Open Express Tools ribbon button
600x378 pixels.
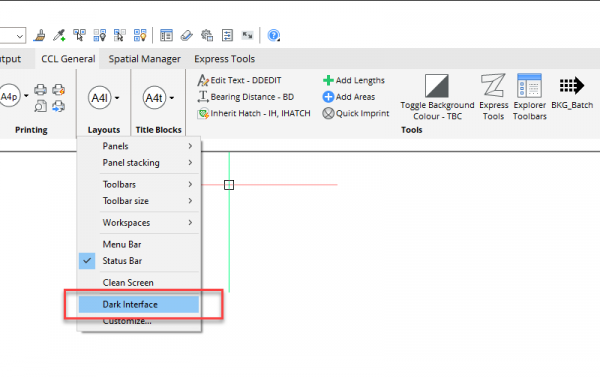pos(494,97)
